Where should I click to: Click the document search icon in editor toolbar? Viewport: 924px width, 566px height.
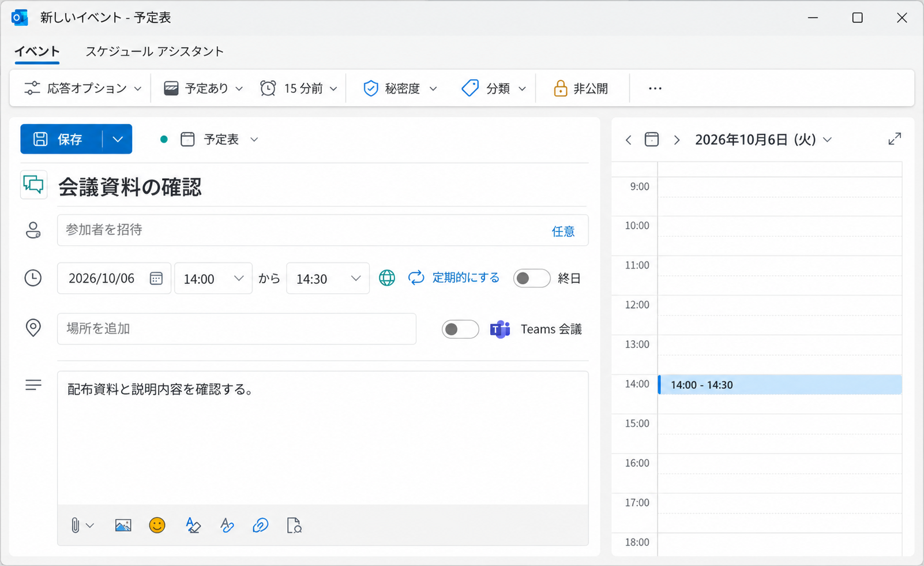click(x=294, y=525)
